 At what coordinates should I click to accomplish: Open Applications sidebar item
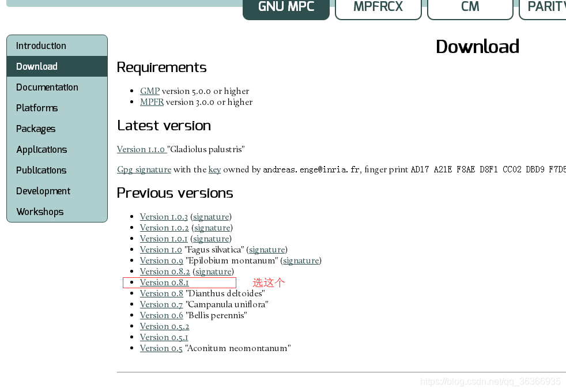tap(57, 149)
